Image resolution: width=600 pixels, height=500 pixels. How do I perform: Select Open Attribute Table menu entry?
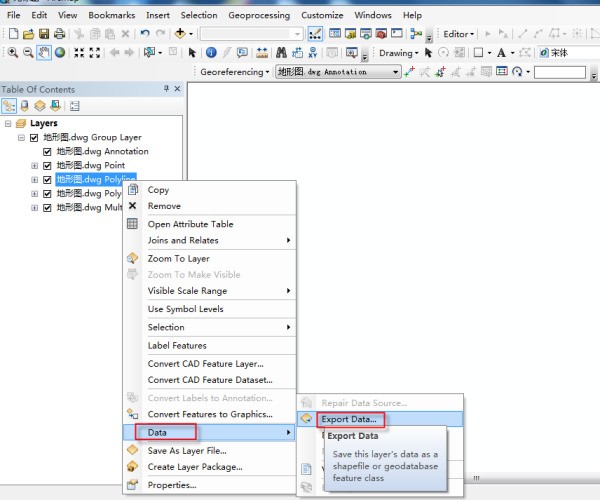coord(190,224)
